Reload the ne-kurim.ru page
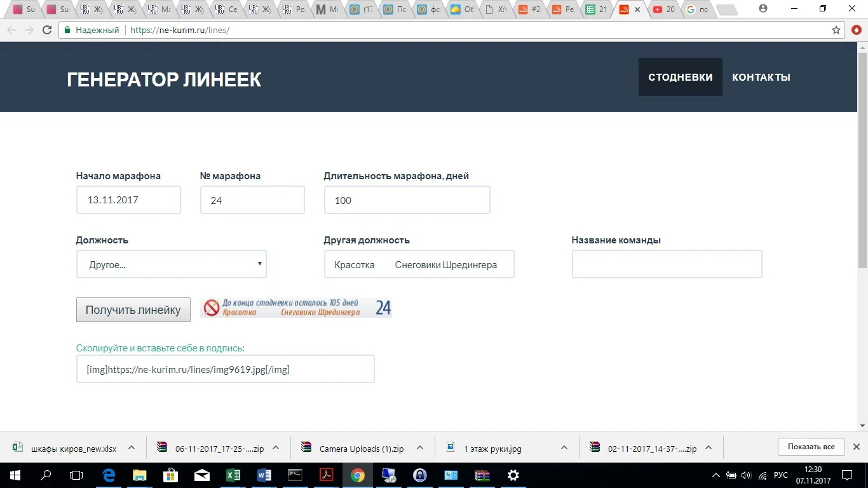868x488 pixels. point(46,30)
